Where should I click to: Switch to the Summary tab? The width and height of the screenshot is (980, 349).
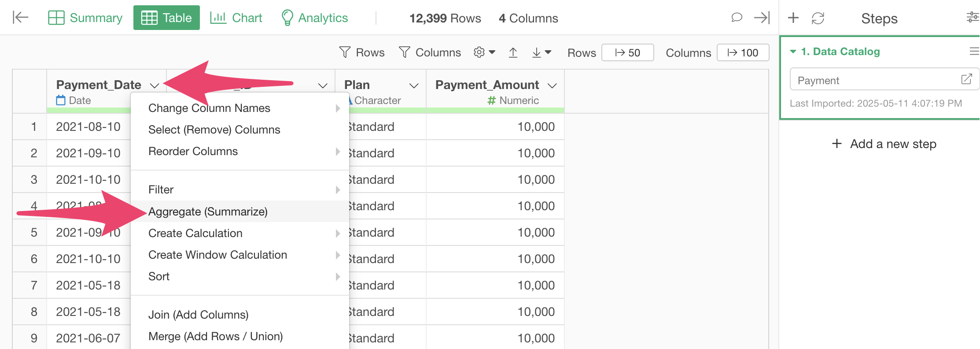(x=85, y=18)
